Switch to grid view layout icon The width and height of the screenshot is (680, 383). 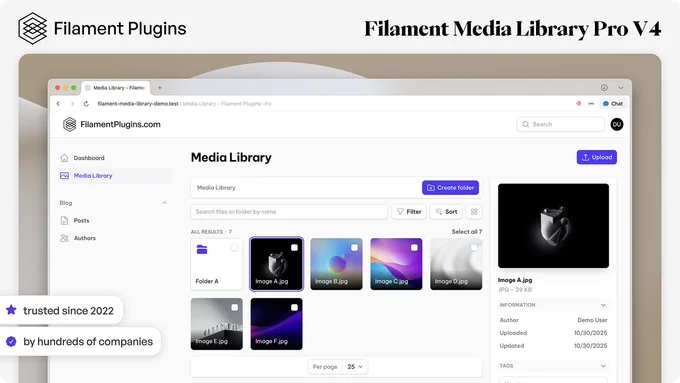(x=474, y=212)
